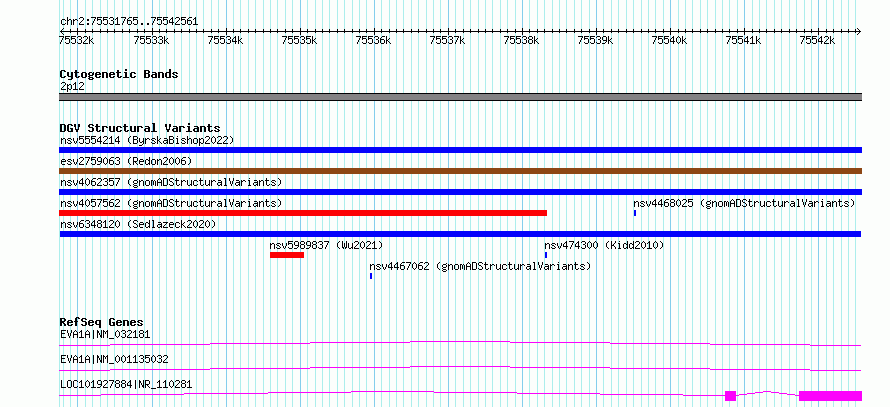Click the 75535k ruler tick label
The height and width of the screenshot is (407, 890).
tap(299, 40)
